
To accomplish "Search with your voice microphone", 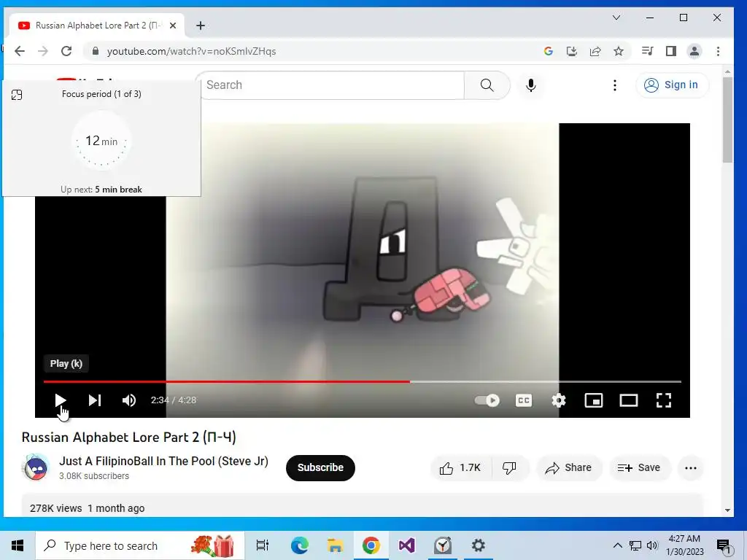I will click(531, 85).
